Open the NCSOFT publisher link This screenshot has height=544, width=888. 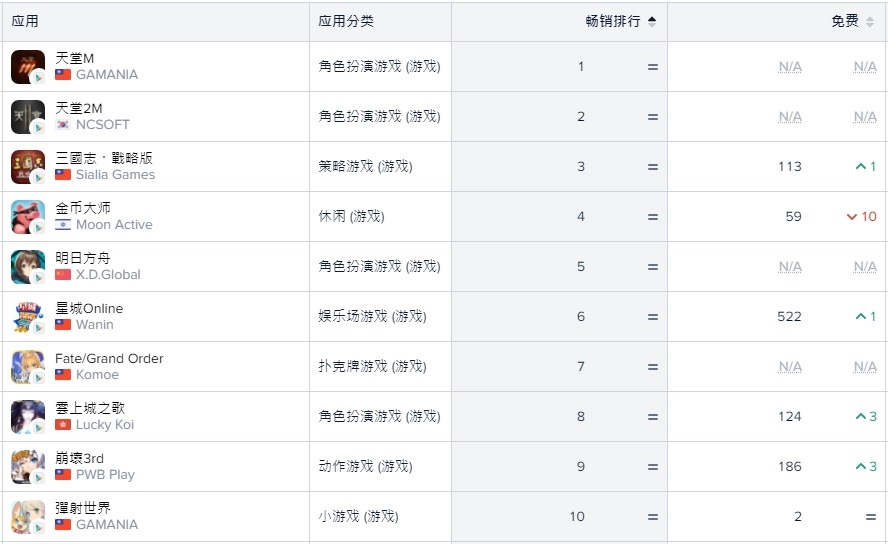click(103, 125)
